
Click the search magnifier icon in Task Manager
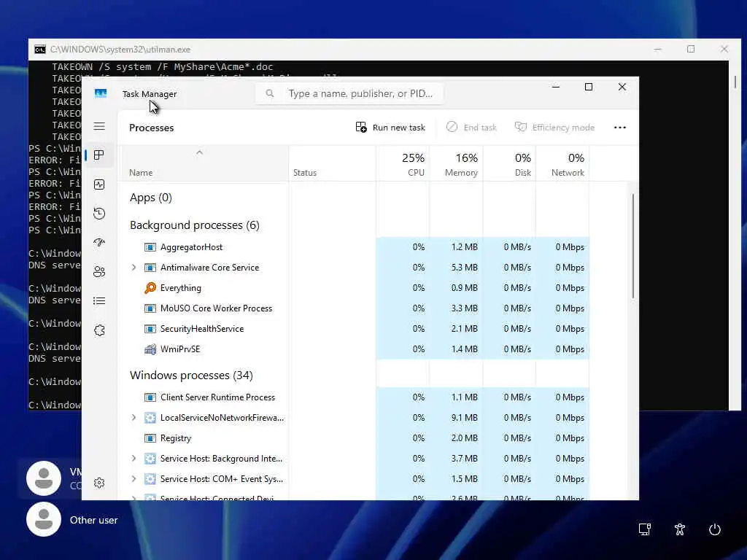[270, 93]
